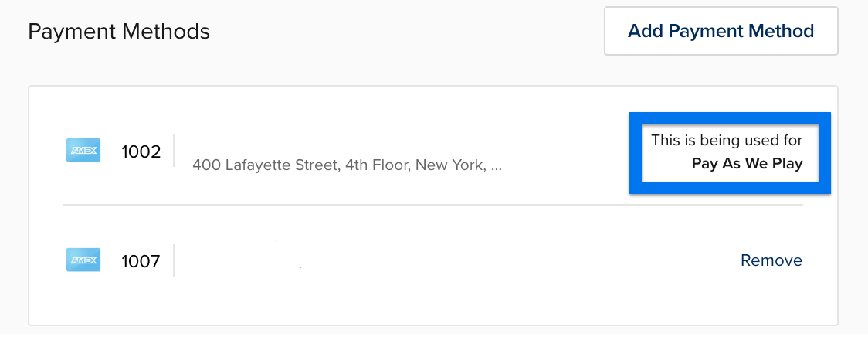Image resolution: width=868 pixels, height=340 pixels.
Task: Click the ellipsis ending the truncated address
Action: (496, 166)
